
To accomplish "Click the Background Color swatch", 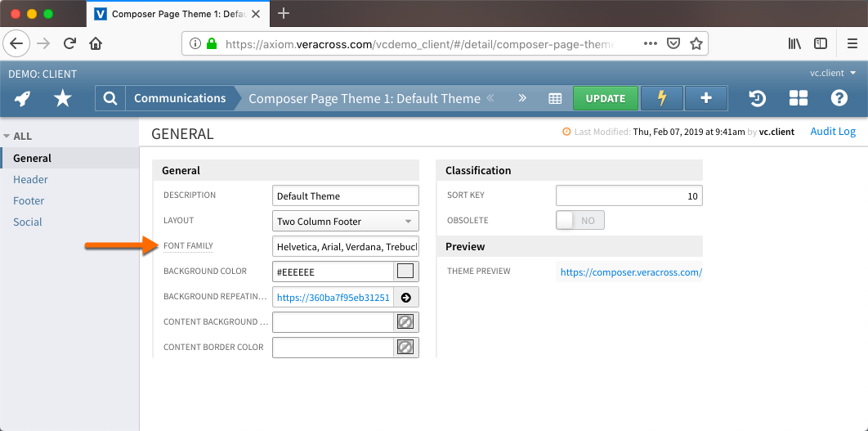I will [x=405, y=272].
